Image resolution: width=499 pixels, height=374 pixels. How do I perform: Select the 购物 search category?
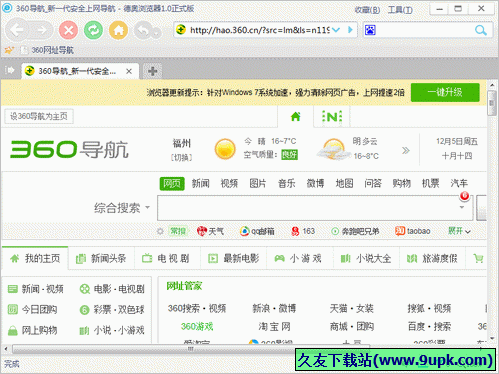click(401, 183)
